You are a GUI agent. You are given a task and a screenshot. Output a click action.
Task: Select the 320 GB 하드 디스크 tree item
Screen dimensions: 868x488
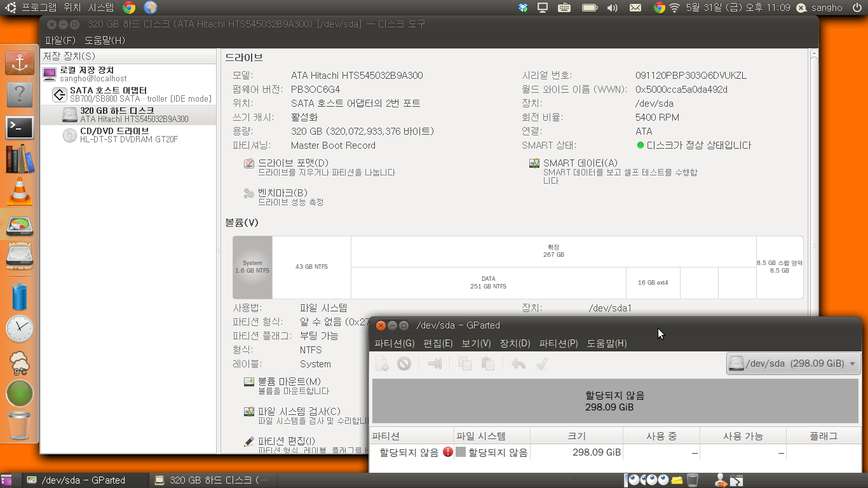coord(128,114)
